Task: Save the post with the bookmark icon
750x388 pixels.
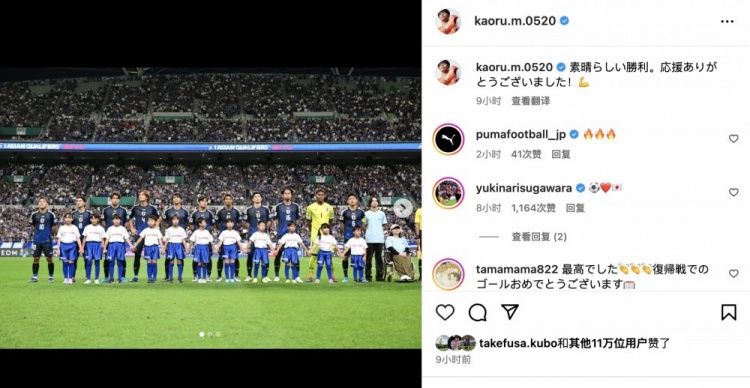Action: pos(728,312)
